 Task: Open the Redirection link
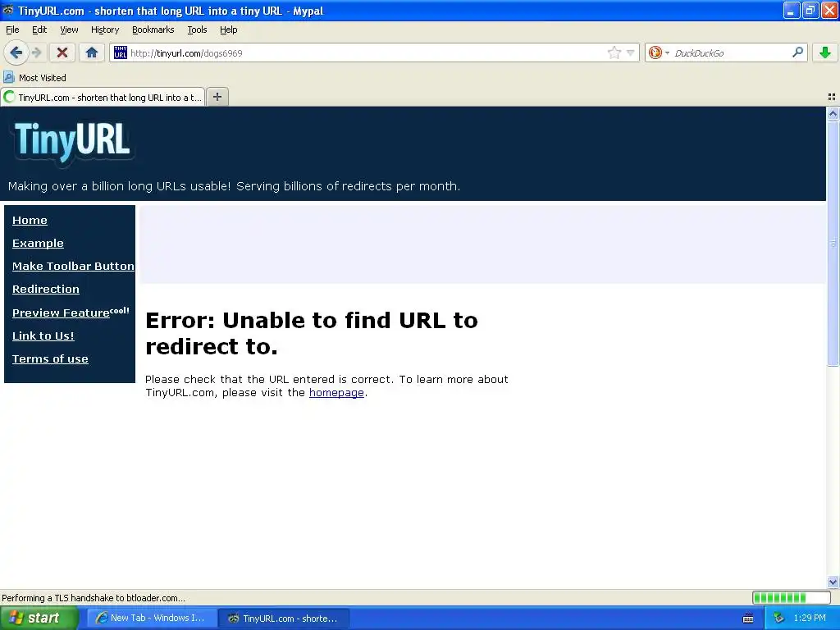[46, 290]
